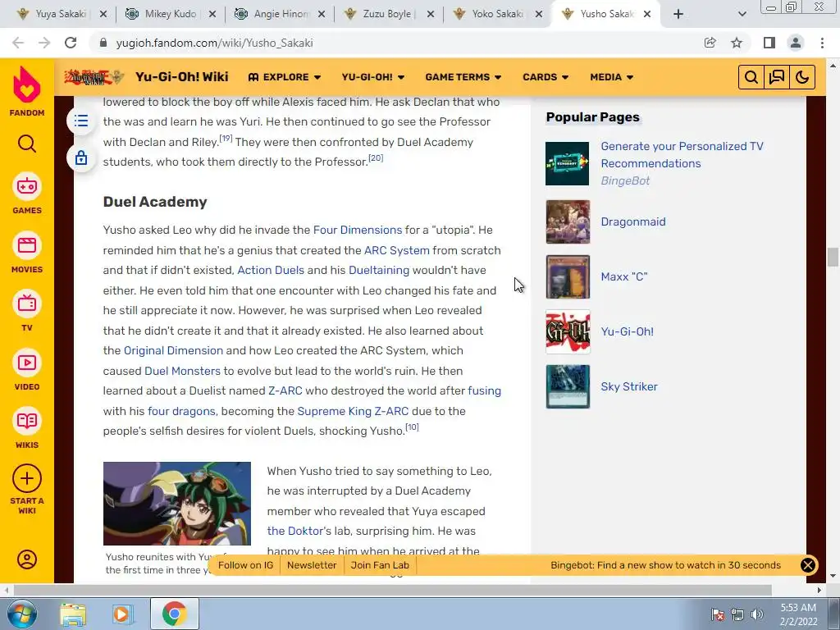Reload the page in Chrome
This screenshot has width=840, height=630.
pos(71,43)
